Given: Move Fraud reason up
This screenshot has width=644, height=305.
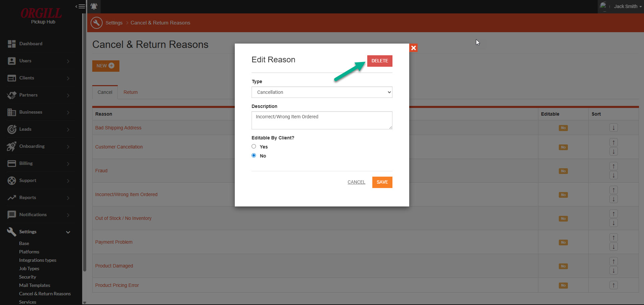Looking at the screenshot, I should [x=613, y=166].
